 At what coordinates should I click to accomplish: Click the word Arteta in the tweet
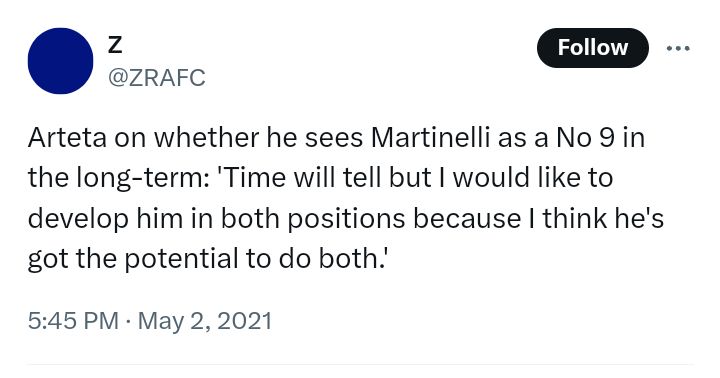pos(67,138)
